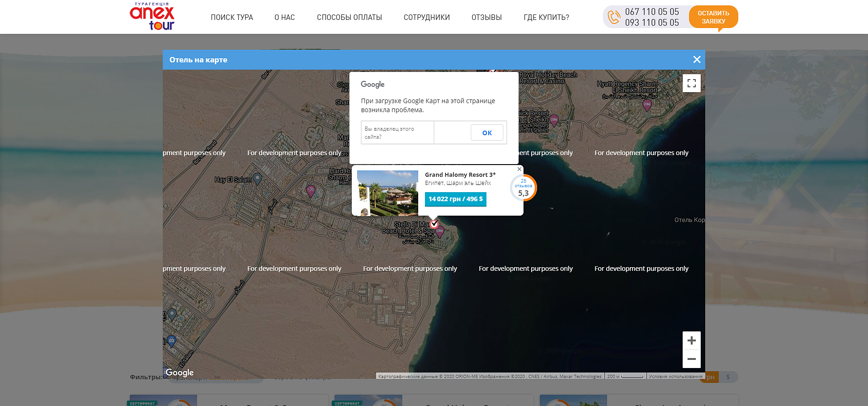Open the Отзывы menu item
The width and height of the screenshot is (868, 406).
(x=486, y=17)
